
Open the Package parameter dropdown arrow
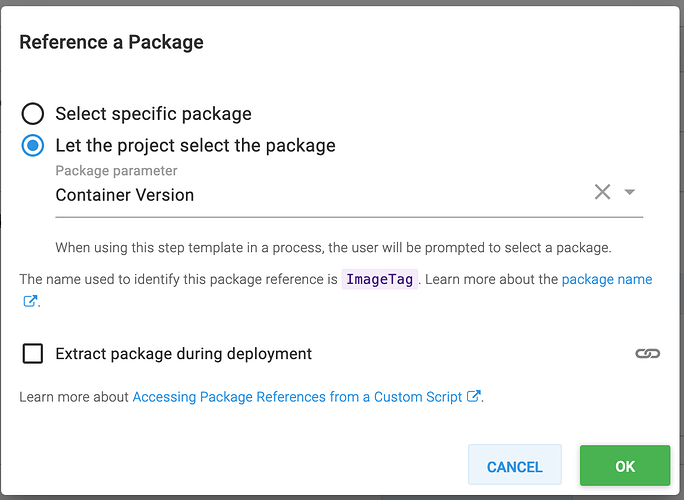pyautogui.click(x=629, y=192)
